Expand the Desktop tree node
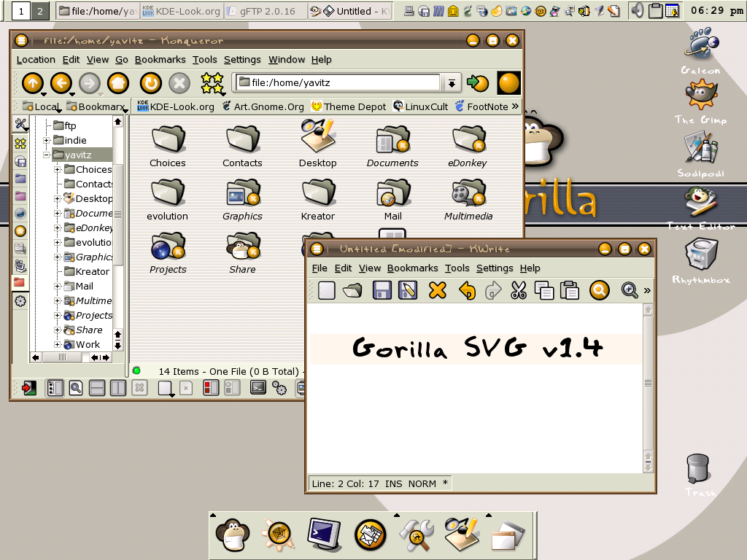The height and width of the screenshot is (560, 747). (x=57, y=198)
